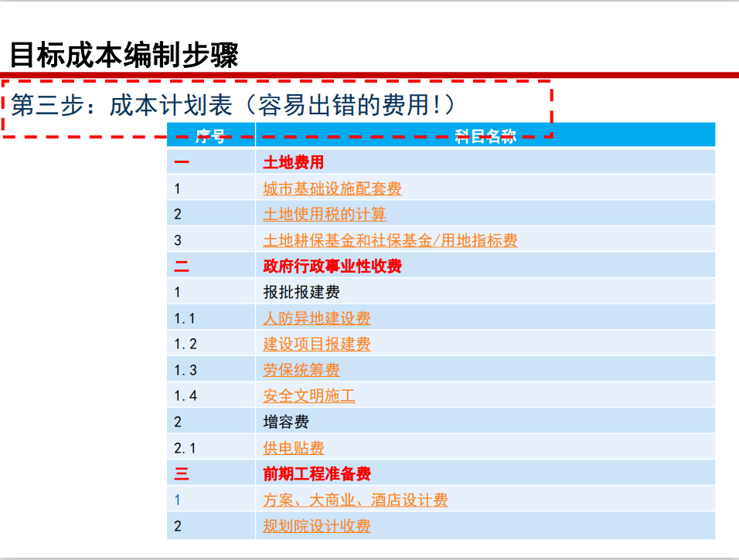Click the 政府行政事业性收费 section heading
The width and height of the screenshot is (739, 560).
tap(332, 266)
